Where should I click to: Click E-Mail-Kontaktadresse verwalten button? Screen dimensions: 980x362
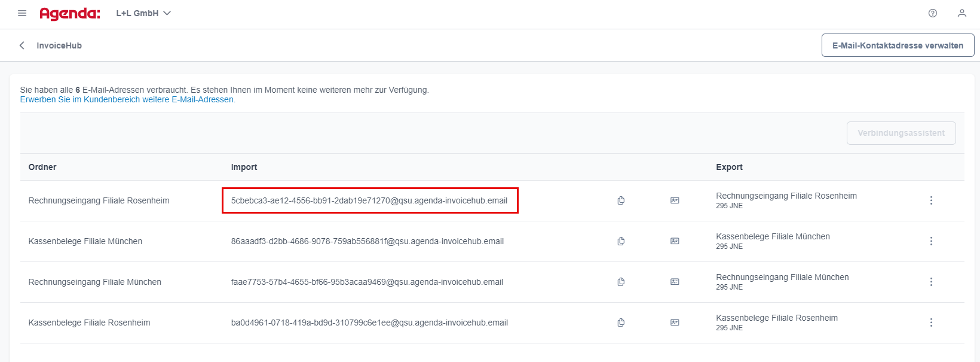click(898, 45)
